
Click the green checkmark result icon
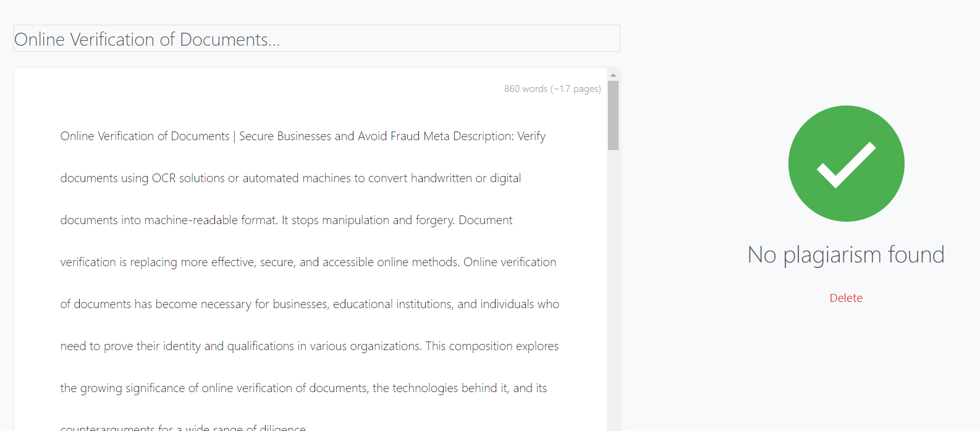[x=846, y=164]
